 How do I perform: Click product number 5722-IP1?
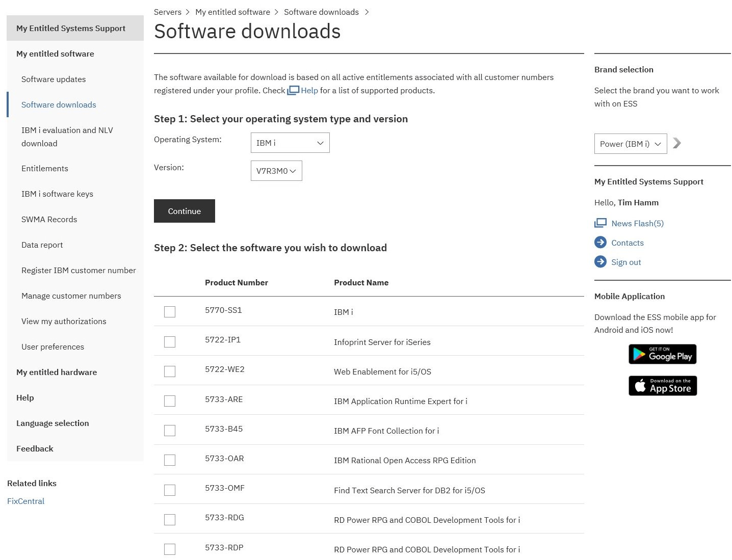click(x=223, y=339)
